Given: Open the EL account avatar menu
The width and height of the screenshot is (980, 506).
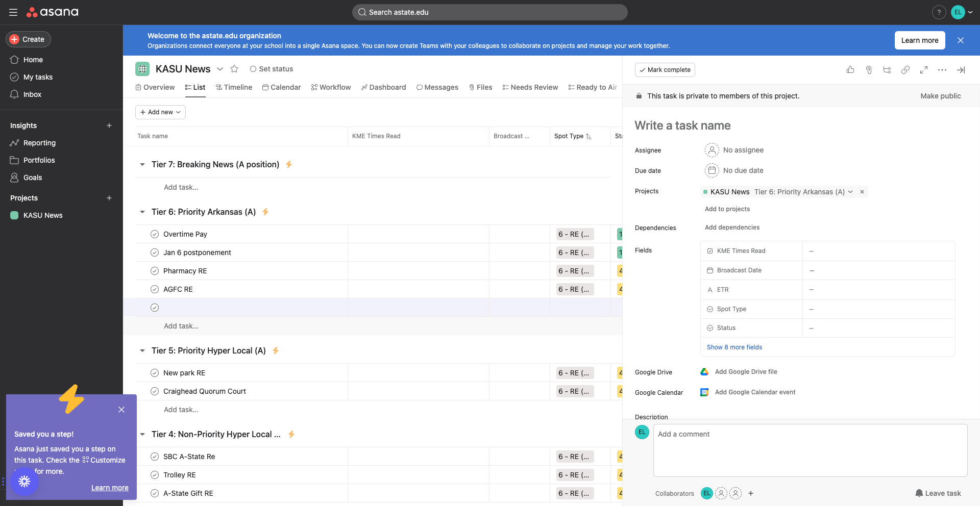Looking at the screenshot, I should coord(962,12).
